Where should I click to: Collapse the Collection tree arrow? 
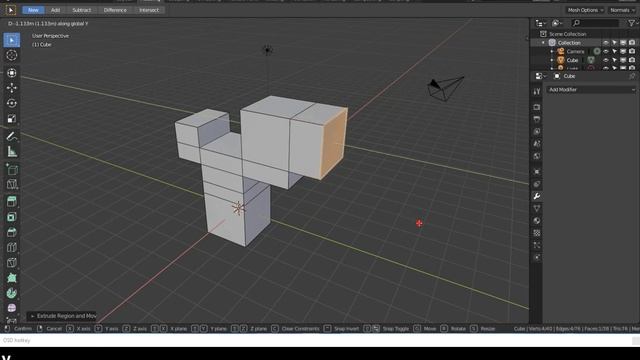[x=543, y=43]
